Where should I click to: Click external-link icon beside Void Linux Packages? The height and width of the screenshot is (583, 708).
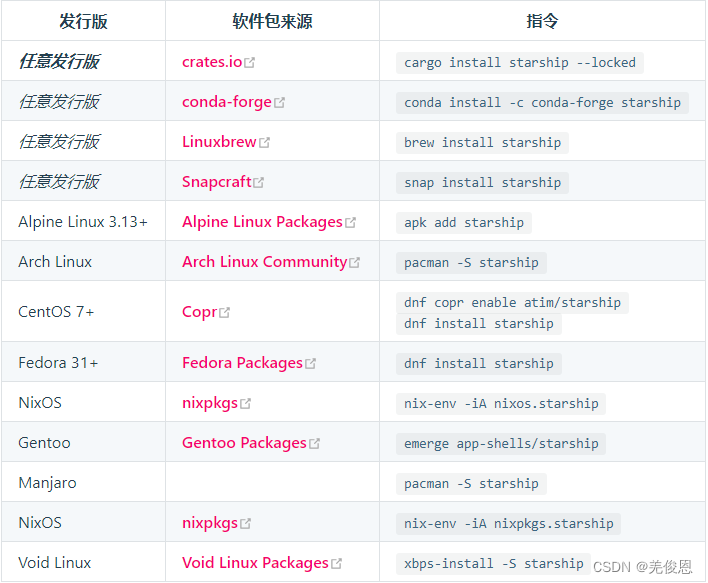click(336, 564)
